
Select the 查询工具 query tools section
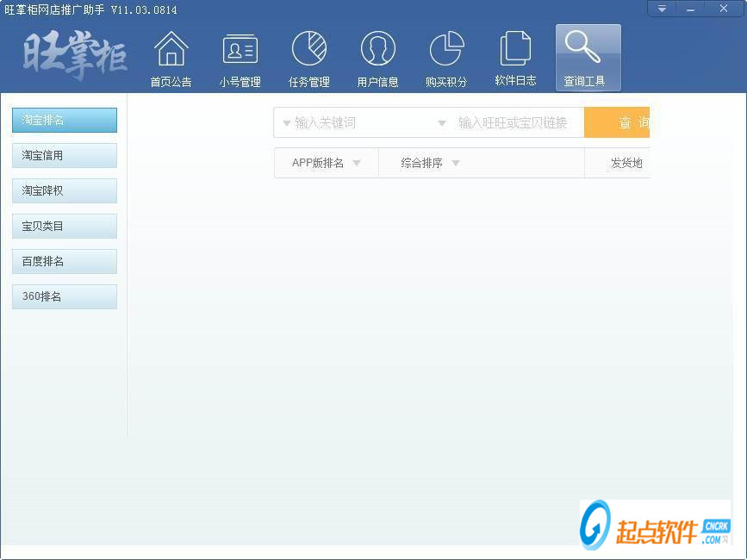tap(587, 58)
